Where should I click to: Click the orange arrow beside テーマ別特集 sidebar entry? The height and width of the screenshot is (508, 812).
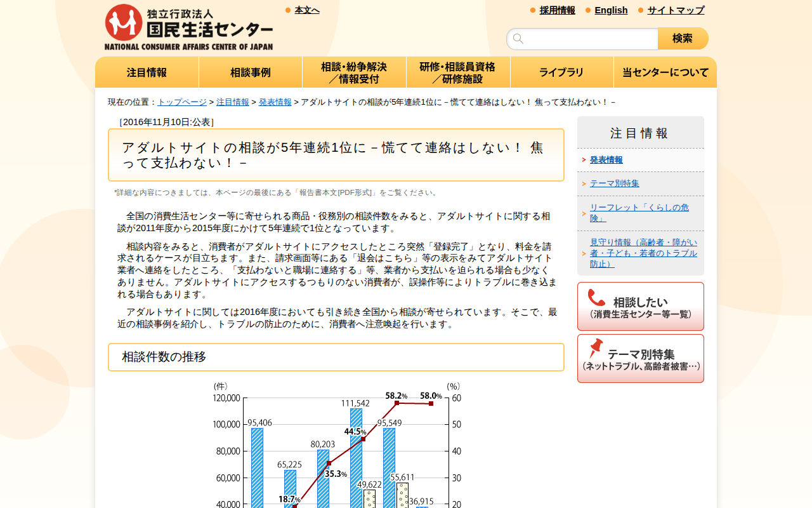tap(584, 183)
